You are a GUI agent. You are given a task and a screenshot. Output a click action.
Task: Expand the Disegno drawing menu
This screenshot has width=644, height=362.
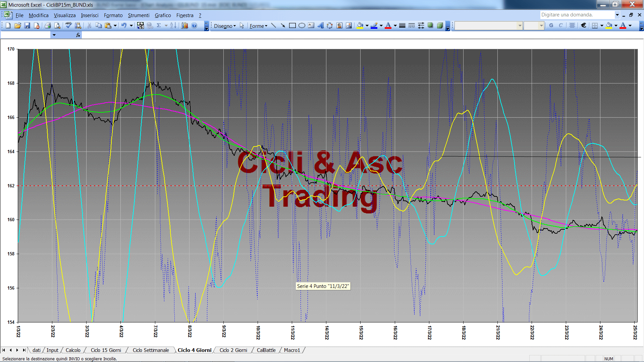pyautogui.click(x=225, y=26)
